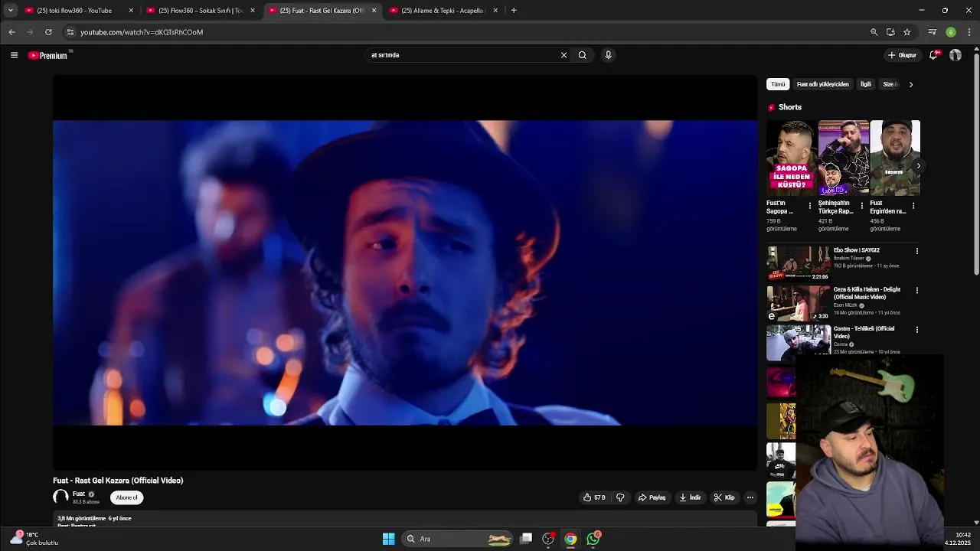Open the YouTube hamburger guide menu
This screenshot has height=551, width=980.
pyautogui.click(x=14, y=55)
